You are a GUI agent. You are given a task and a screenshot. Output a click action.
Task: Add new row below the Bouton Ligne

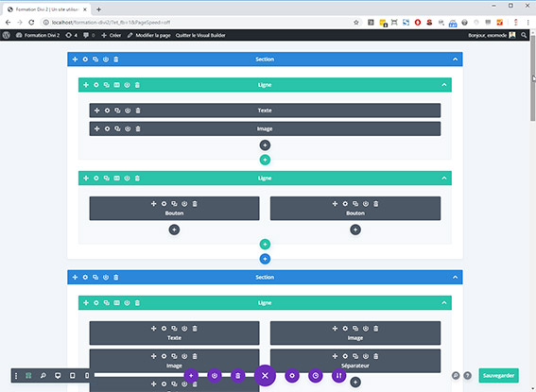tap(265, 244)
